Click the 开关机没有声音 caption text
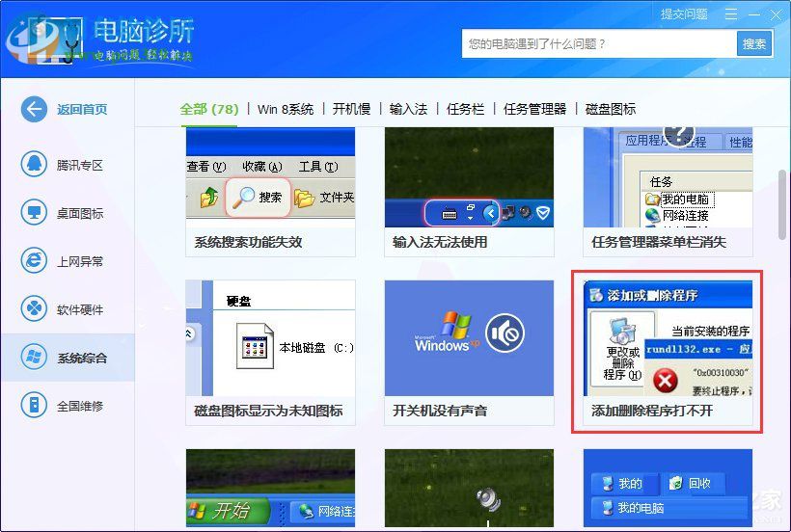 (440, 412)
